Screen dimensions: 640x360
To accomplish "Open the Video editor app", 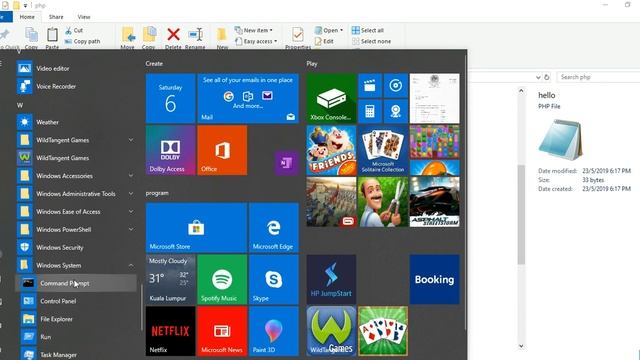I will [x=76, y=69].
